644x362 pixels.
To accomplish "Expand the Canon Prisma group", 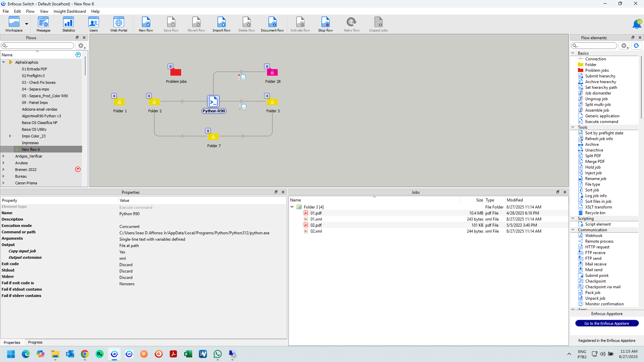I will [4, 183].
